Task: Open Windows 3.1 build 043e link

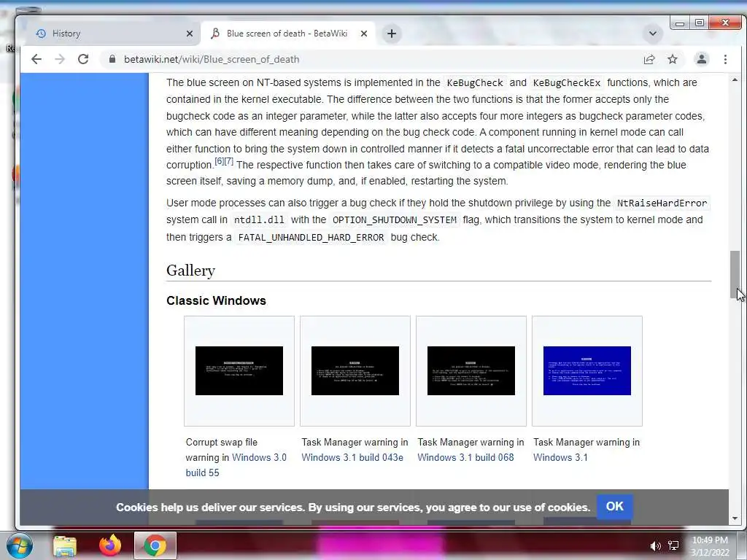Action: (352, 457)
